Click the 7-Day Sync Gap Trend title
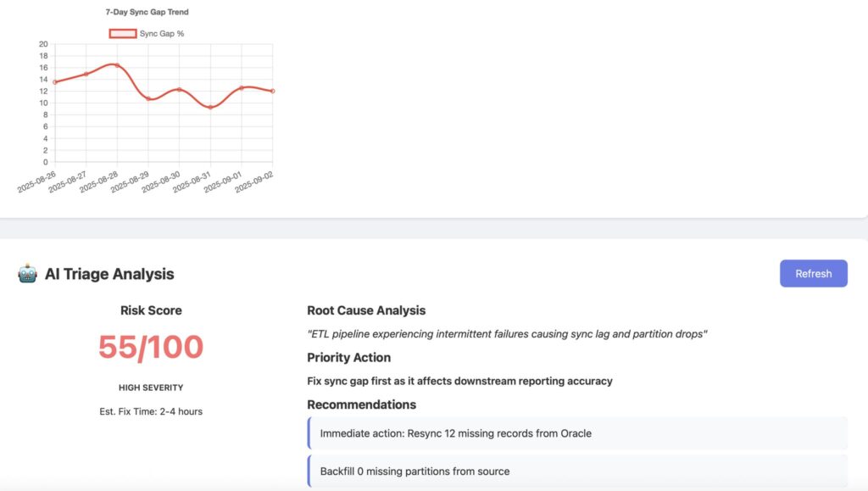 click(x=147, y=12)
